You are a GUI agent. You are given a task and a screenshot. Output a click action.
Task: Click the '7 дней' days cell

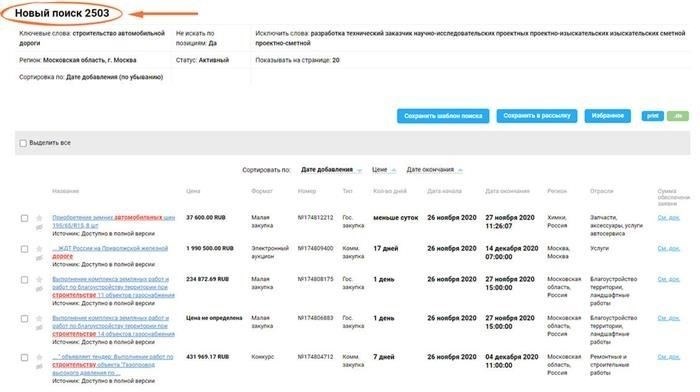point(384,357)
